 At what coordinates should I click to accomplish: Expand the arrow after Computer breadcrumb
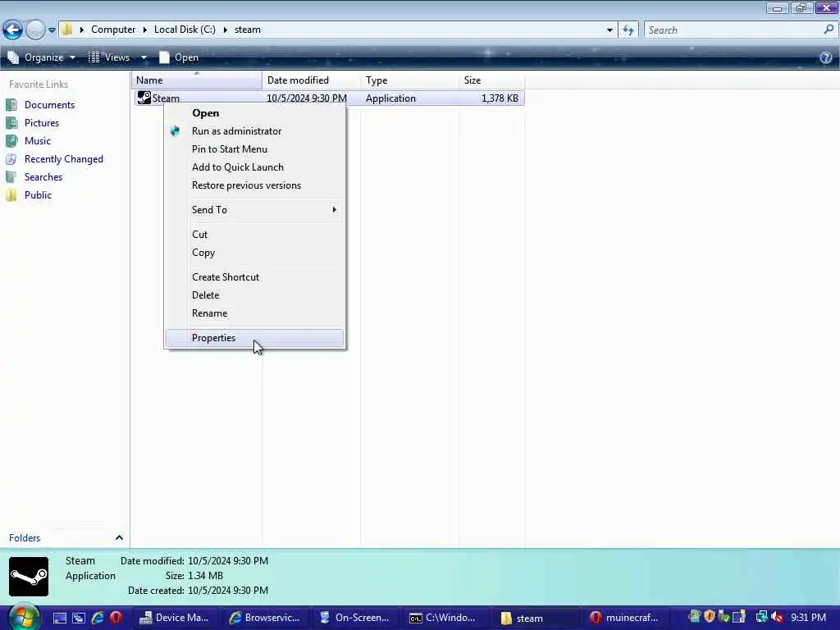(144, 30)
